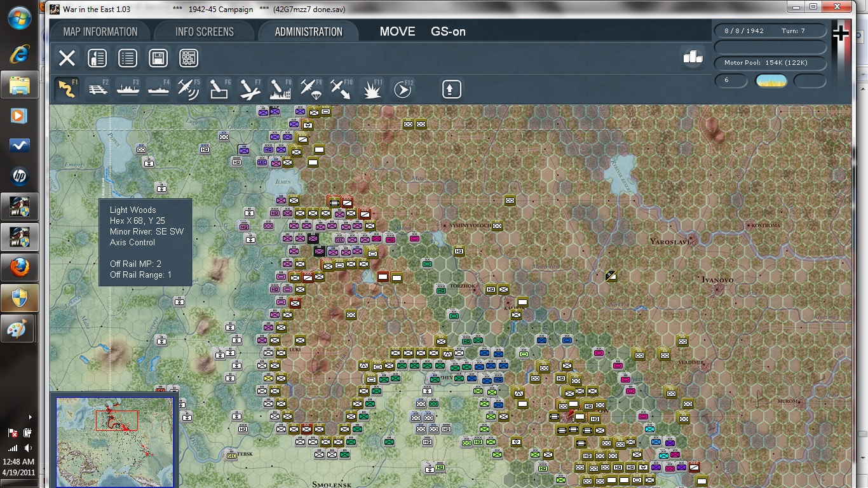The image size is (868, 488).
Task: Click the red viewport box on minimap
Action: pyautogui.click(x=117, y=421)
